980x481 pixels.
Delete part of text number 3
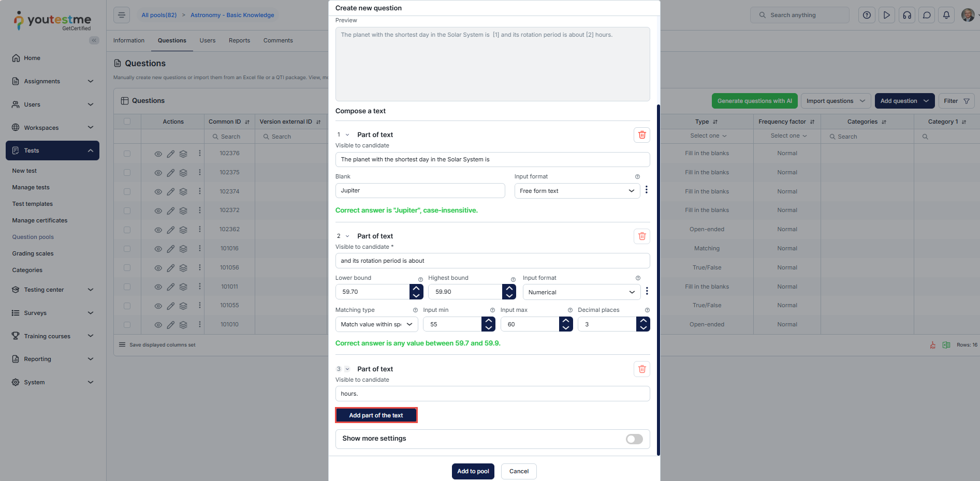642,369
